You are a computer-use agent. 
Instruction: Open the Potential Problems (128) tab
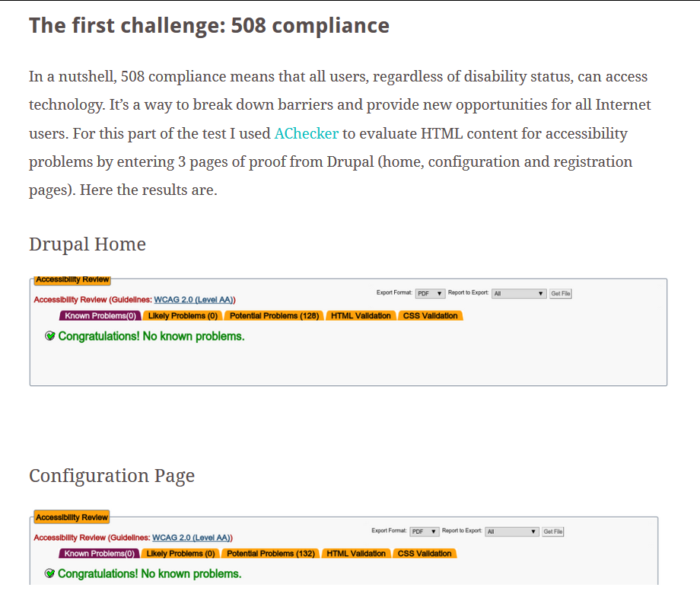pos(274,316)
